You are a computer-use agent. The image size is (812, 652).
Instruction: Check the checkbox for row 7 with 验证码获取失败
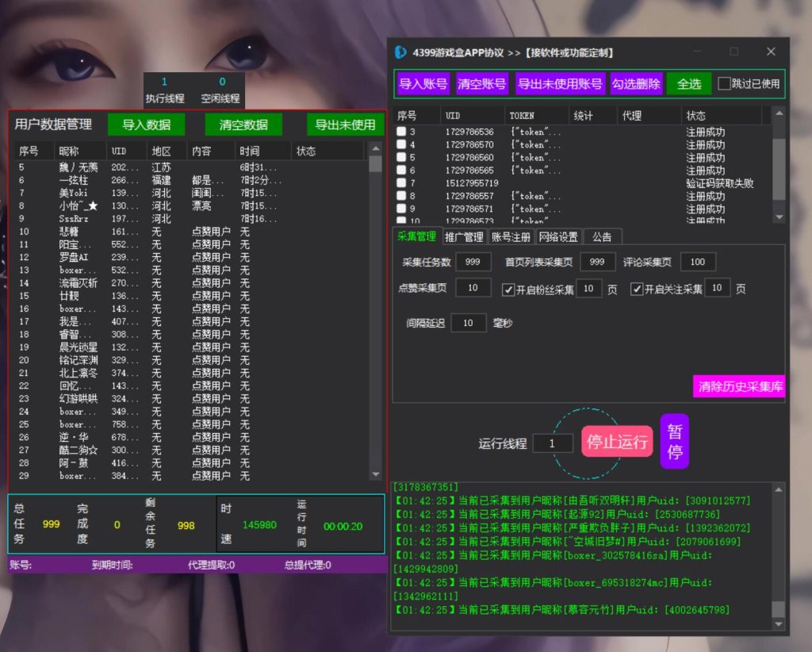click(x=400, y=182)
